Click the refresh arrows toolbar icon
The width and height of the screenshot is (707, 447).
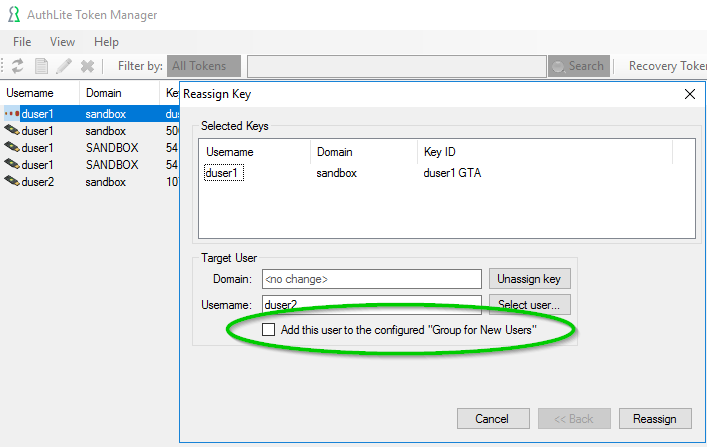point(18,66)
